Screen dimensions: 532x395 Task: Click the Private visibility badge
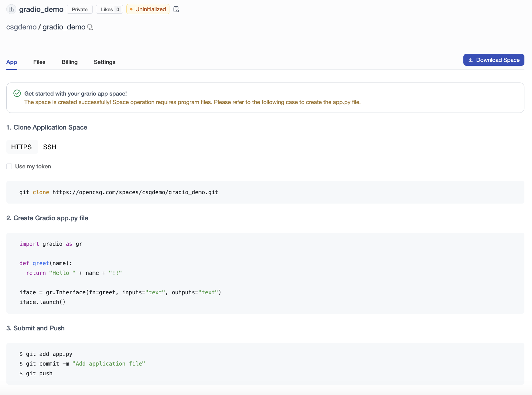[80, 9]
